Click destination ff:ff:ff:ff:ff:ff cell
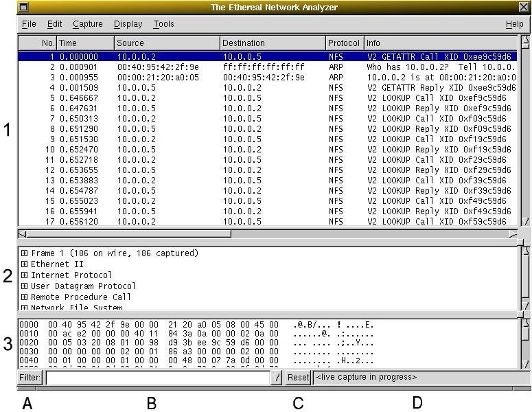Viewport: 532px width, 412px height. [x=264, y=67]
